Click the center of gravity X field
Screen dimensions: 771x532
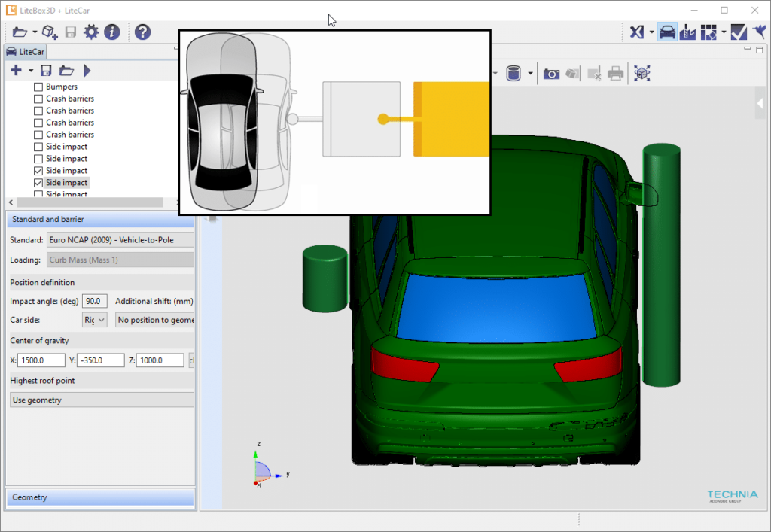[x=41, y=360]
